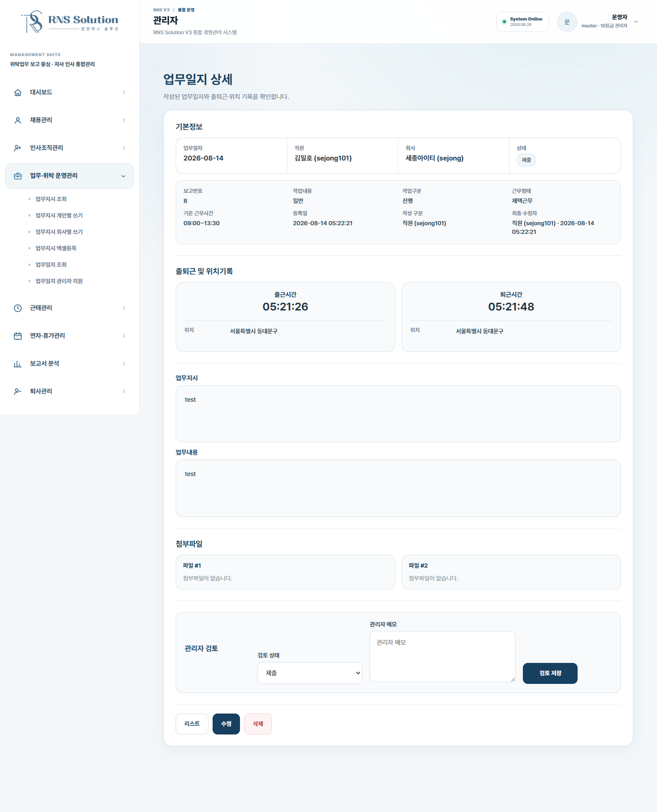Click the 수정 edit button

[x=226, y=724]
